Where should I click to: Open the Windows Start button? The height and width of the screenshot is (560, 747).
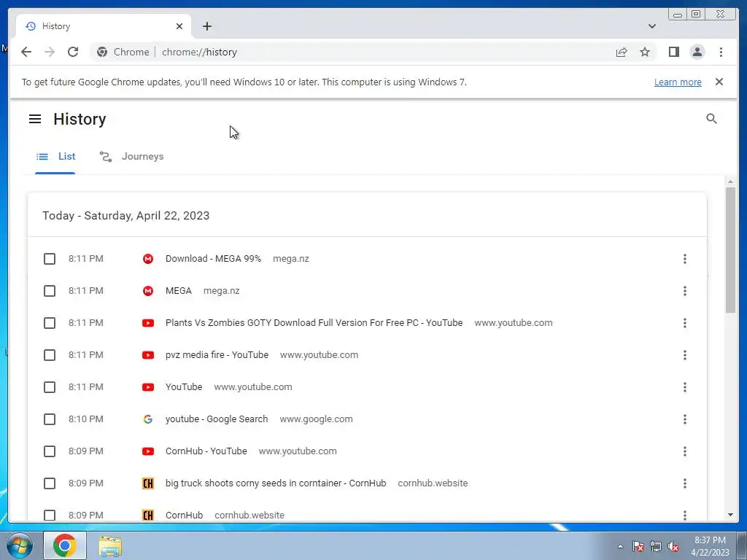point(19,545)
